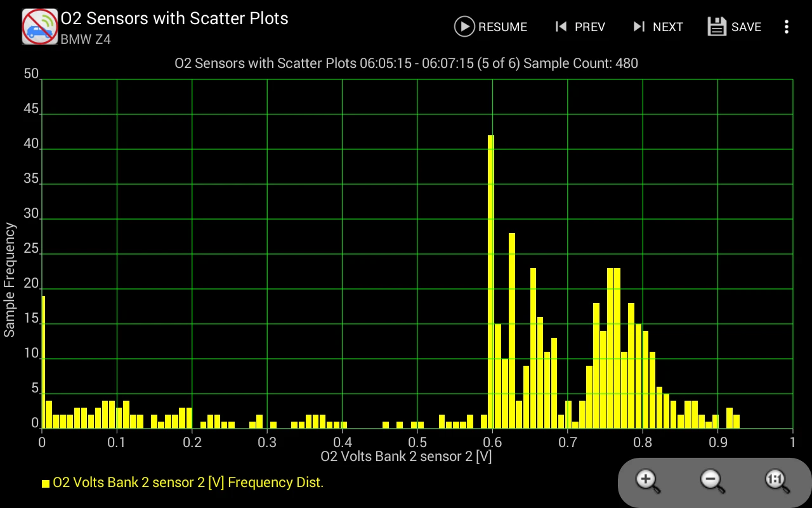This screenshot has height=508, width=812.
Task: Click the second-tallest bar just right of 0.6
Action: pyautogui.click(x=511, y=330)
